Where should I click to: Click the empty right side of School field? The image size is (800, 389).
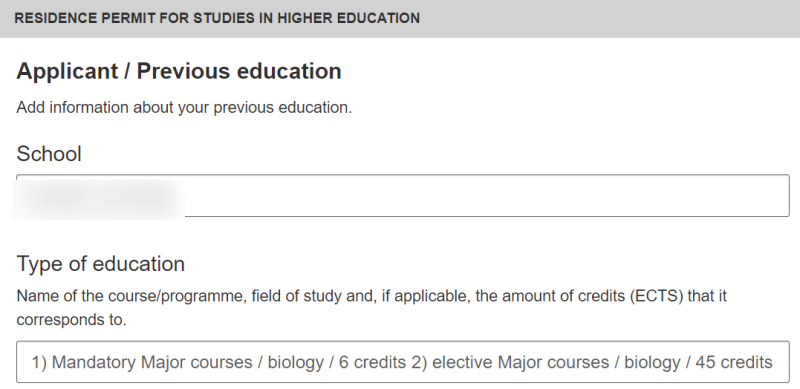pos(487,196)
